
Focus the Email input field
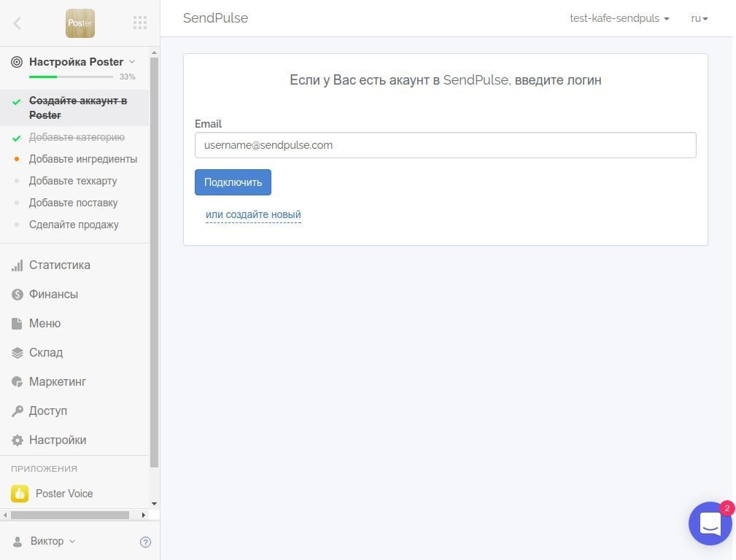[x=446, y=145]
